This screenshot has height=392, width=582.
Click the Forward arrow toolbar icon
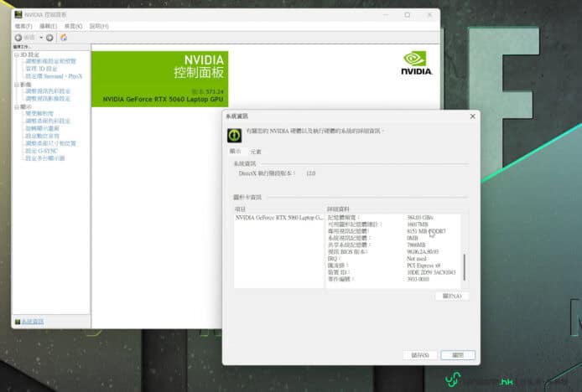click(49, 38)
